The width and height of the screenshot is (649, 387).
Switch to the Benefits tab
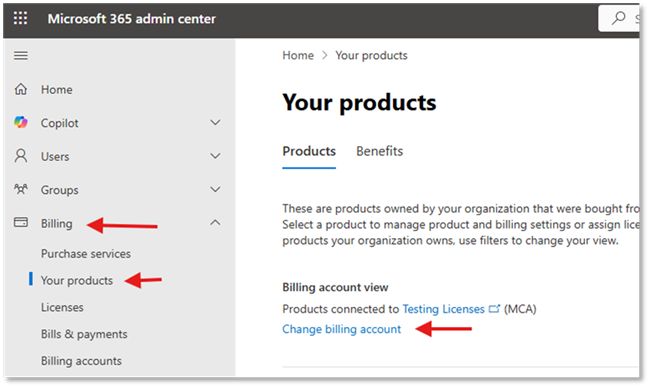[380, 151]
